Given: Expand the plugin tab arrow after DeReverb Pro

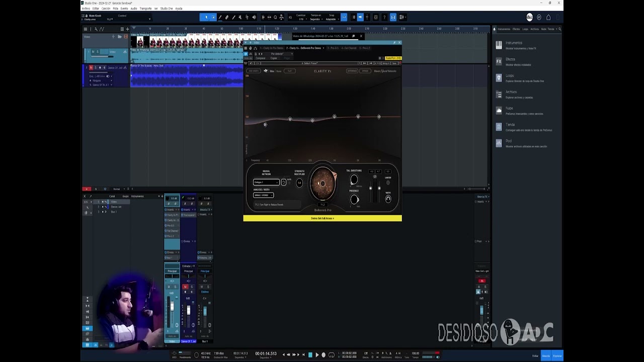Looking at the screenshot, I should [324, 48].
